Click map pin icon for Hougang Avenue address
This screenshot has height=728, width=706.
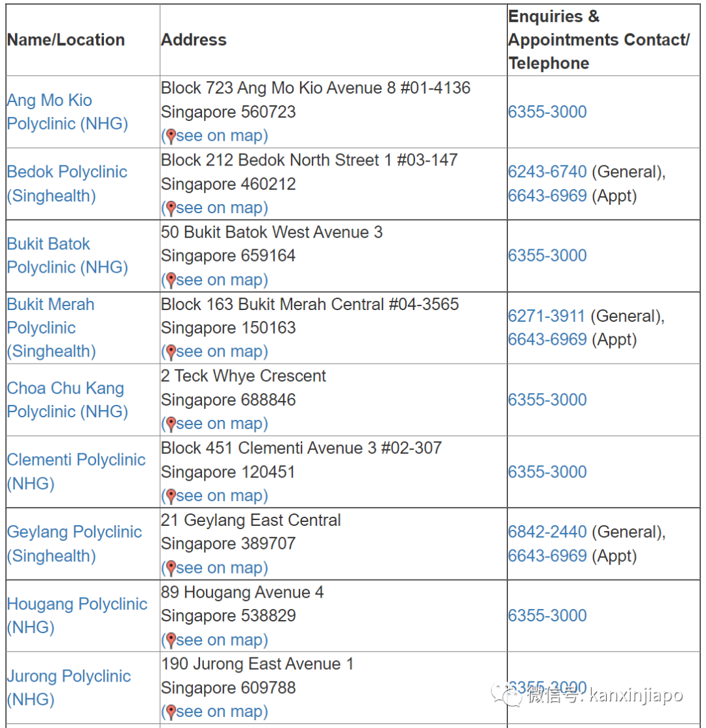tap(171, 640)
